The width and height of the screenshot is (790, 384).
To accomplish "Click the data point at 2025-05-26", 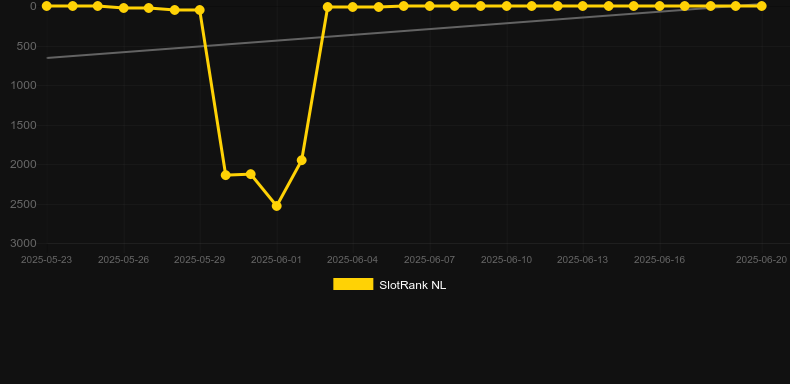I will coord(123,8).
